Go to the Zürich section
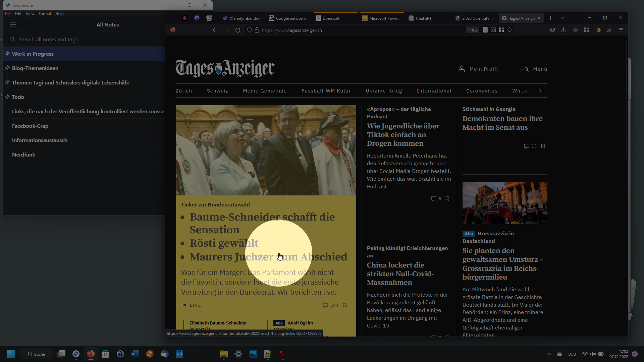The height and width of the screenshot is (362, 644). coord(184,91)
